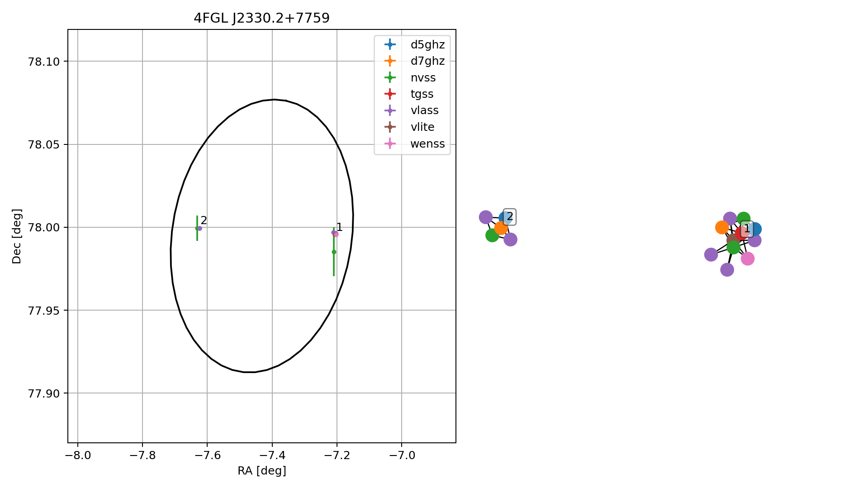This screenshot has width=868, height=489.
Task: Click the 77.90 Dec tick label
Action: pyautogui.click(x=44, y=393)
